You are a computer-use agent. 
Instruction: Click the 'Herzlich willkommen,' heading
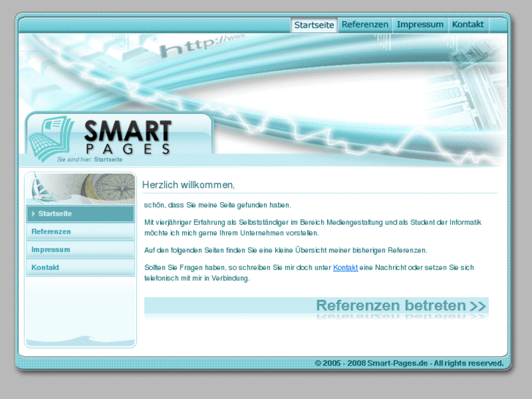coord(188,185)
